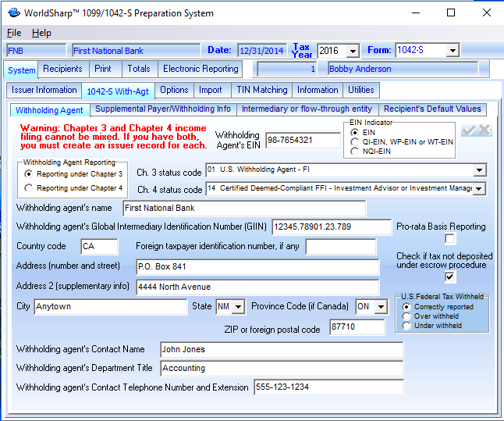The width and height of the screenshot is (504, 421).
Task: Open the State dropdown list
Action: (x=238, y=307)
